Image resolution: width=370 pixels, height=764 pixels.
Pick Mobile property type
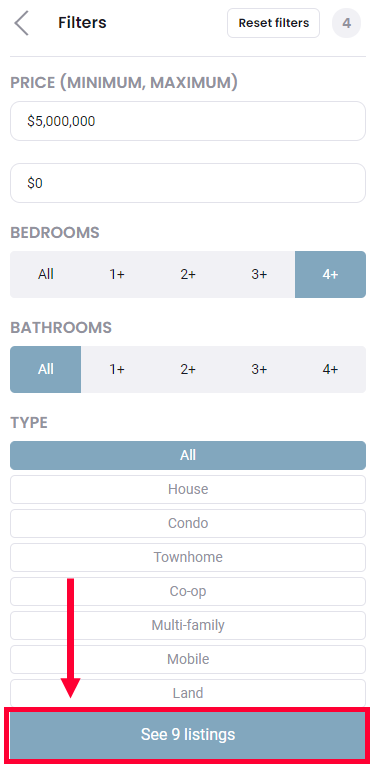click(x=188, y=659)
